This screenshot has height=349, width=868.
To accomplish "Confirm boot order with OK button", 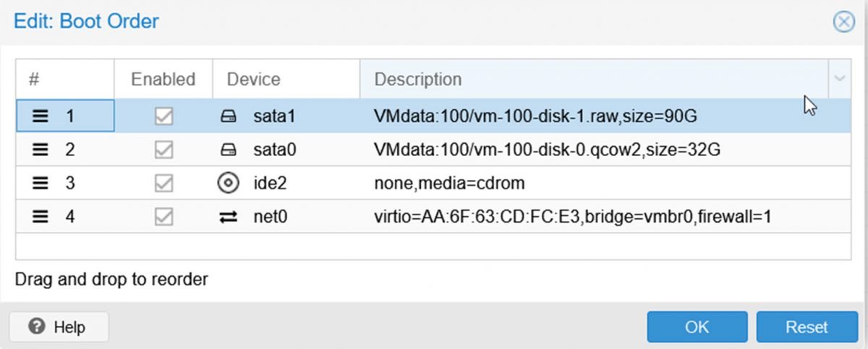I will tap(697, 327).
